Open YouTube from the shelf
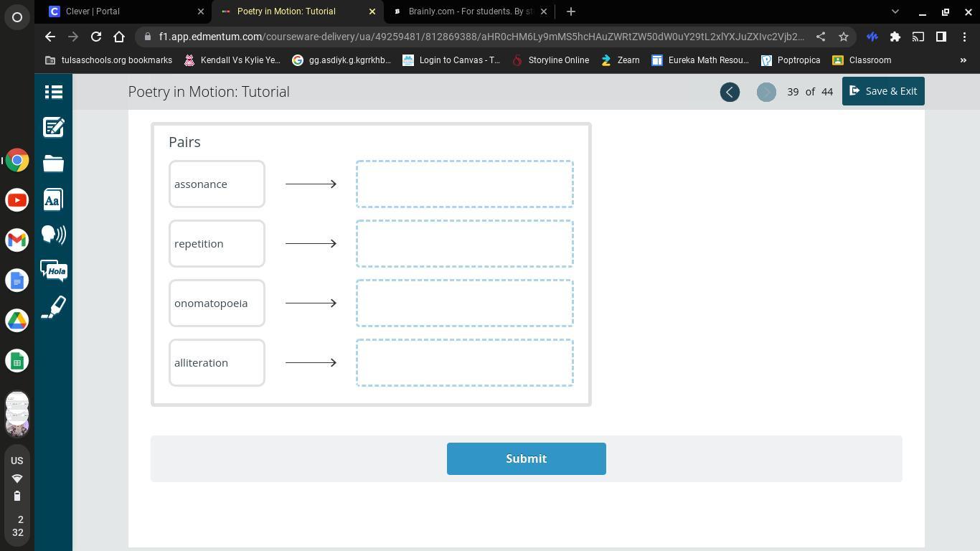Screen dimensions: 980x551 pos(17,200)
